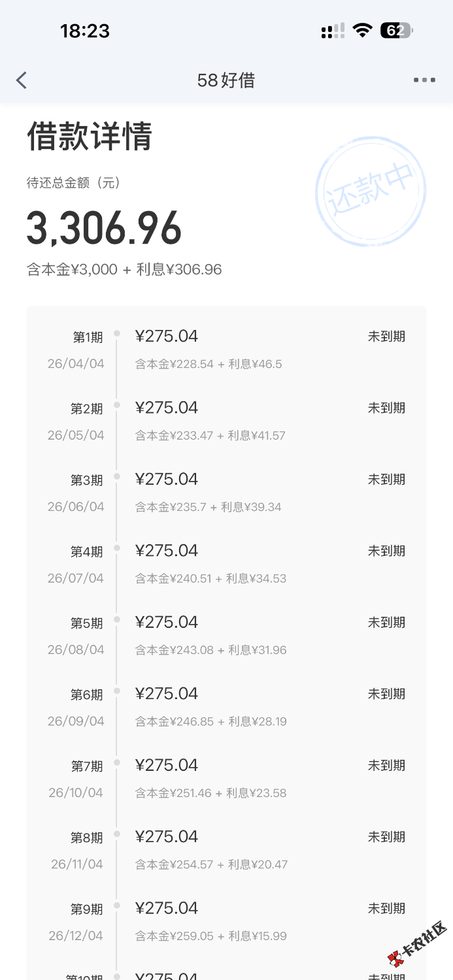Screen dimensions: 453x980
Task: Tap 第4期 amount ¥275.04
Action: click(167, 551)
